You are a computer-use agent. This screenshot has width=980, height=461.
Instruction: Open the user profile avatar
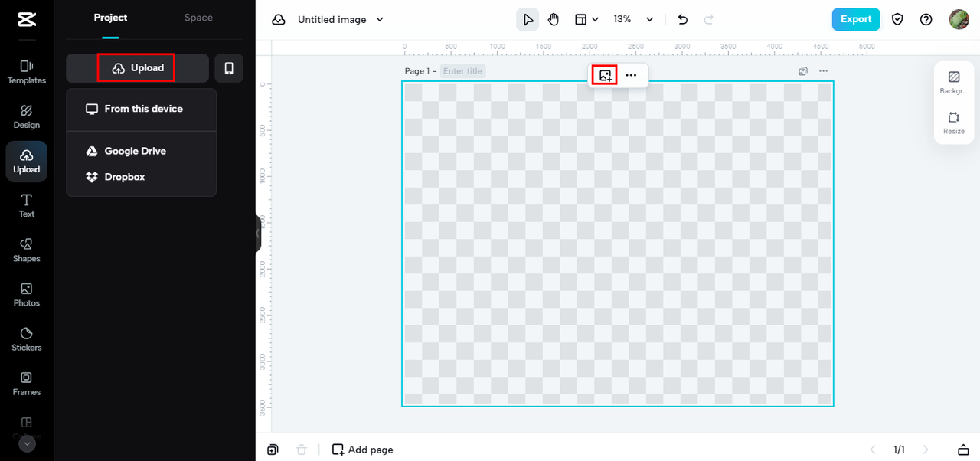point(959,19)
